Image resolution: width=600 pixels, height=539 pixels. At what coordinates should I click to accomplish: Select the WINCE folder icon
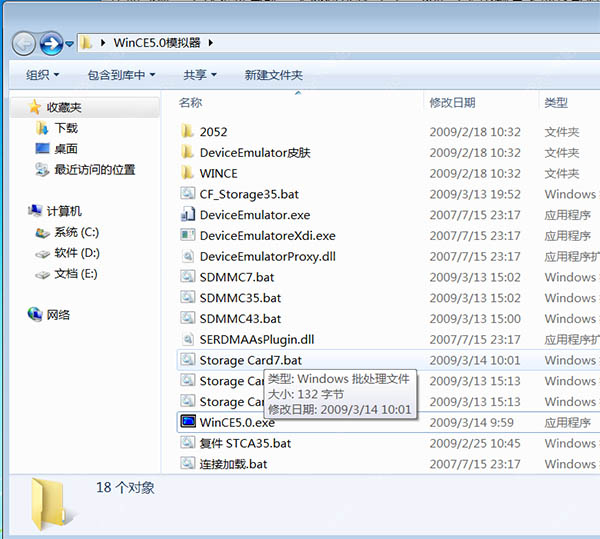[187, 173]
